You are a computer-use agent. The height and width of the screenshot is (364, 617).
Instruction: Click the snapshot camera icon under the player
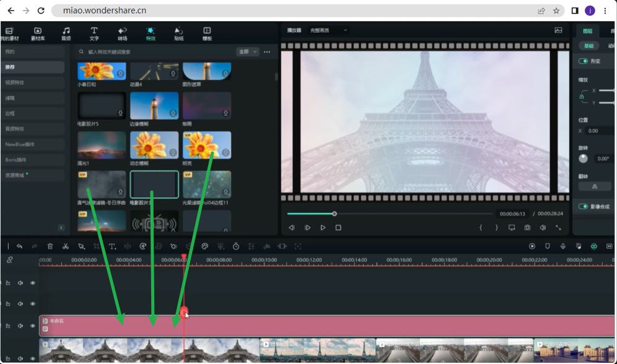[527, 228]
